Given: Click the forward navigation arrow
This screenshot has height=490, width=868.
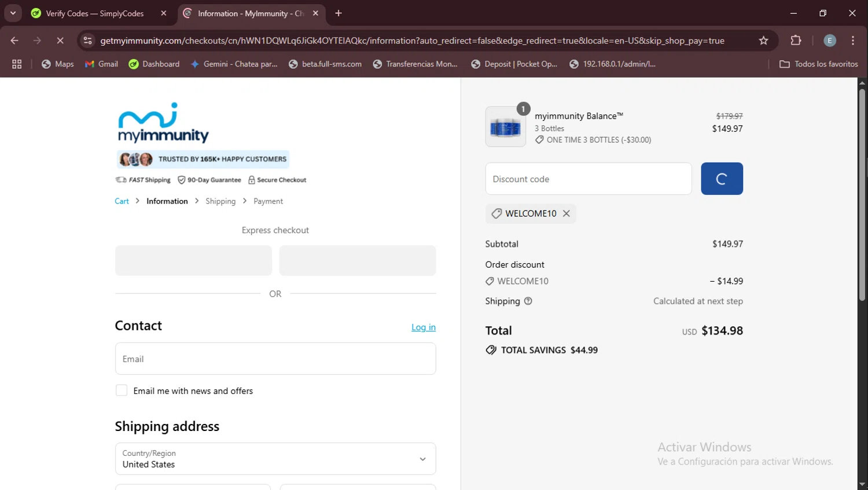Looking at the screenshot, I should 37,40.
